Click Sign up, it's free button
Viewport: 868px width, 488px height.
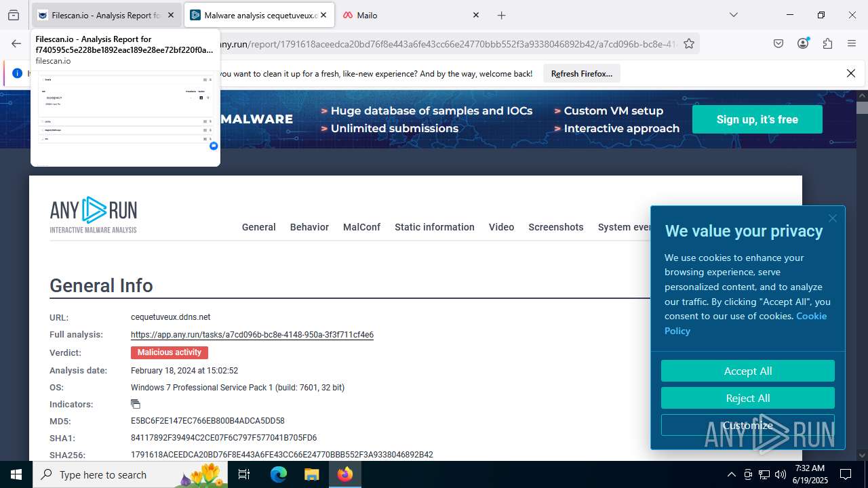click(757, 119)
